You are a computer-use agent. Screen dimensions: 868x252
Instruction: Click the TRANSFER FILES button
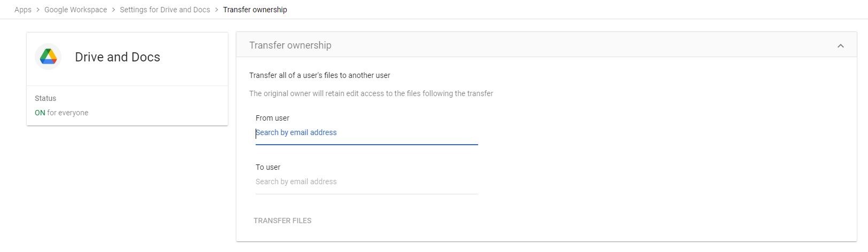282,220
